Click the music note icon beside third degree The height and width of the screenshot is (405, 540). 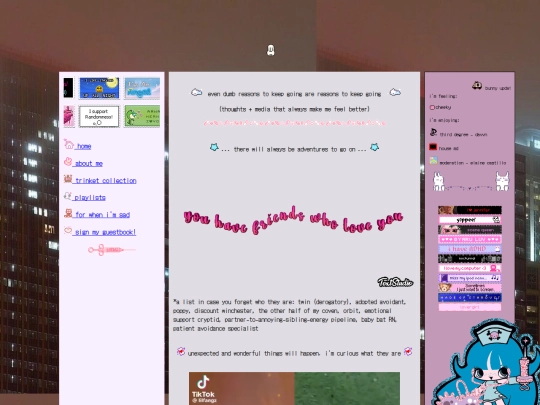coord(433,132)
